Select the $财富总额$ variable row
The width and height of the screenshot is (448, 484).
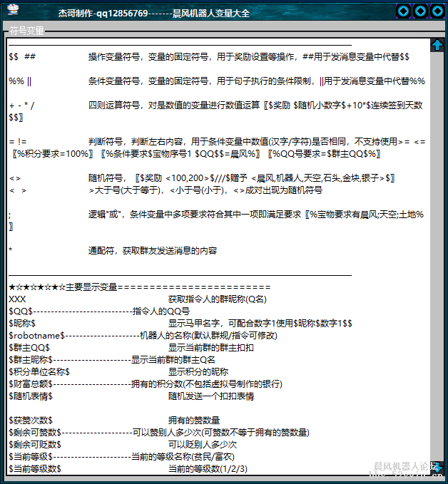146,384
